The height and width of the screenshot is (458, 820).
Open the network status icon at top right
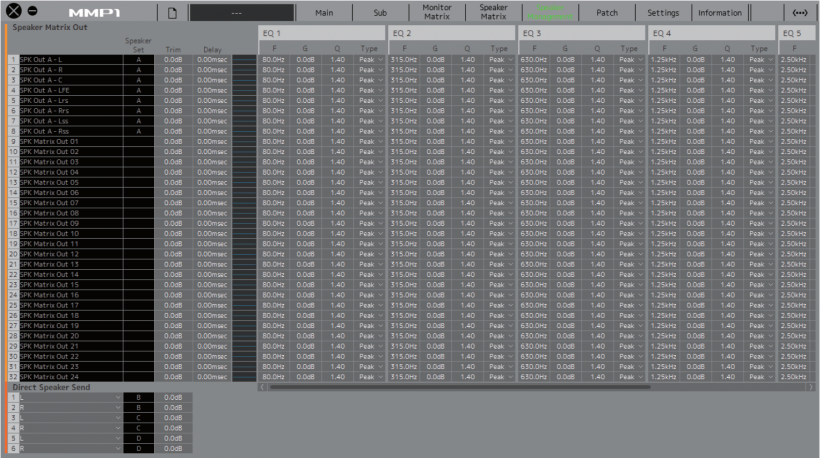click(799, 13)
